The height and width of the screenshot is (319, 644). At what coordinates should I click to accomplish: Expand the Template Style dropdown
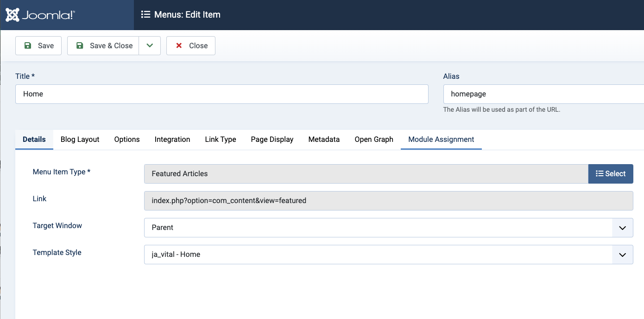388,255
